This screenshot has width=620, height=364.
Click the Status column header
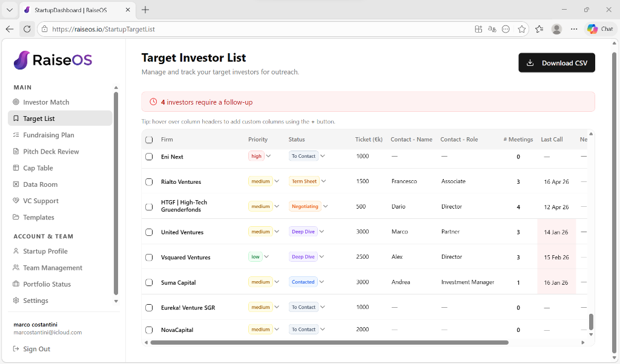(x=297, y=139)
